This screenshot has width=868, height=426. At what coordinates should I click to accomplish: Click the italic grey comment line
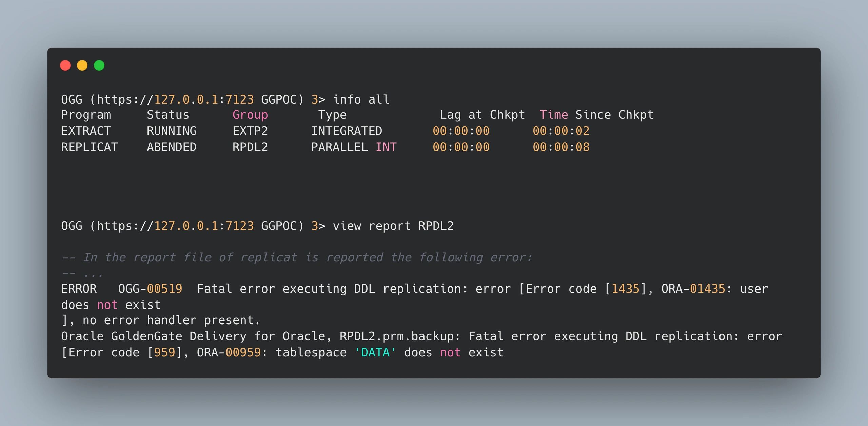(x=297, y=257)
